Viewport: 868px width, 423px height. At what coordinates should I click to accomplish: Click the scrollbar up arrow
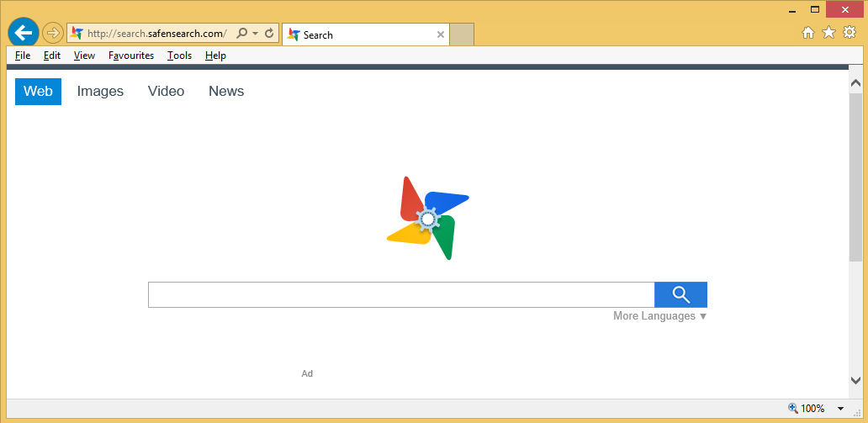coord(855,83)
